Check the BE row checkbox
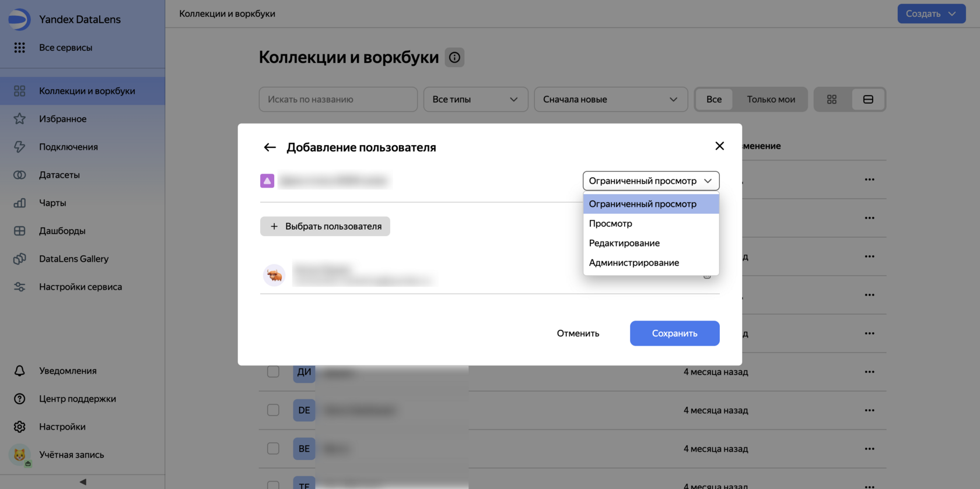980x489 pixels. (x=273, y=449)
